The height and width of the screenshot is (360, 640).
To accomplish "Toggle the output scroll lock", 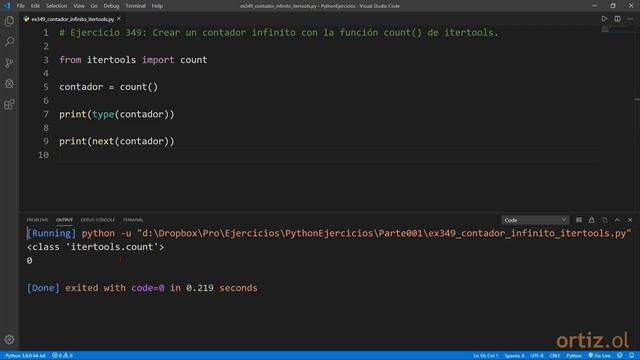I will click(x=591, y=220).
